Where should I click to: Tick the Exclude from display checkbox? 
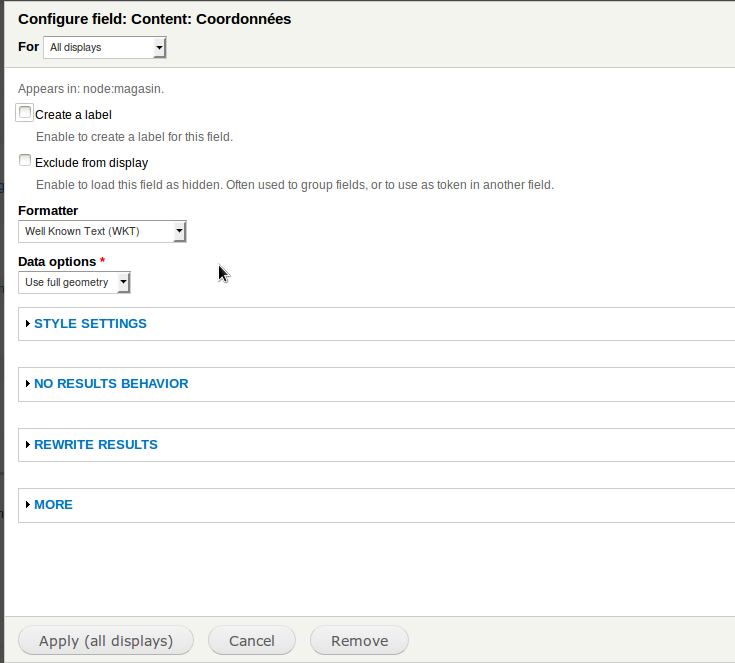click(x=25, y=160)
